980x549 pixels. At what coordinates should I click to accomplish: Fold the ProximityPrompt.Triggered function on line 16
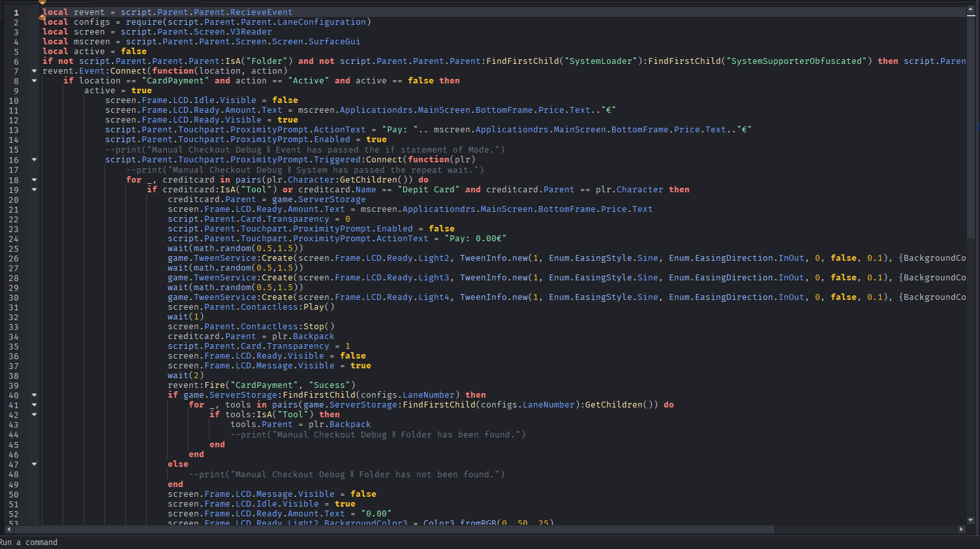click(34, 160)
